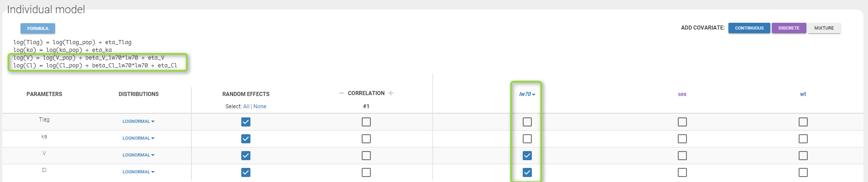Screen dimensions: 868x182
Task: Expand the ka LOGNORMAL distribution dropdown
Action: pyautogui.click(x=138, y=138)
